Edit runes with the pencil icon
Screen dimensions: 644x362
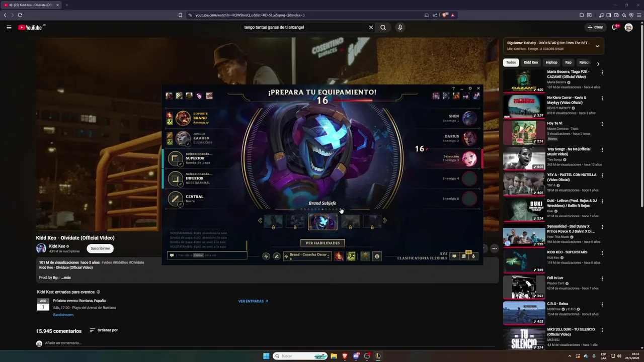(x=276, y=256)
